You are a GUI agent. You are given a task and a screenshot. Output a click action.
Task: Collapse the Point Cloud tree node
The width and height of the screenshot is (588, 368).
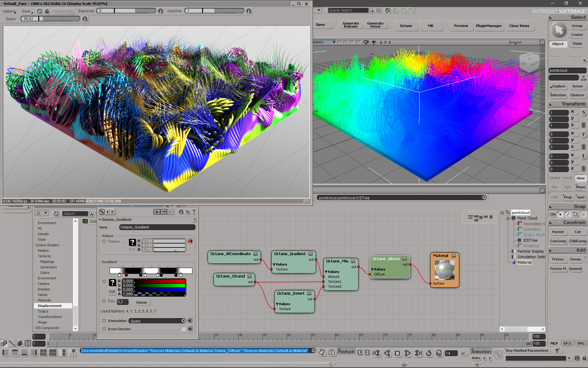[x=508, y=218]
